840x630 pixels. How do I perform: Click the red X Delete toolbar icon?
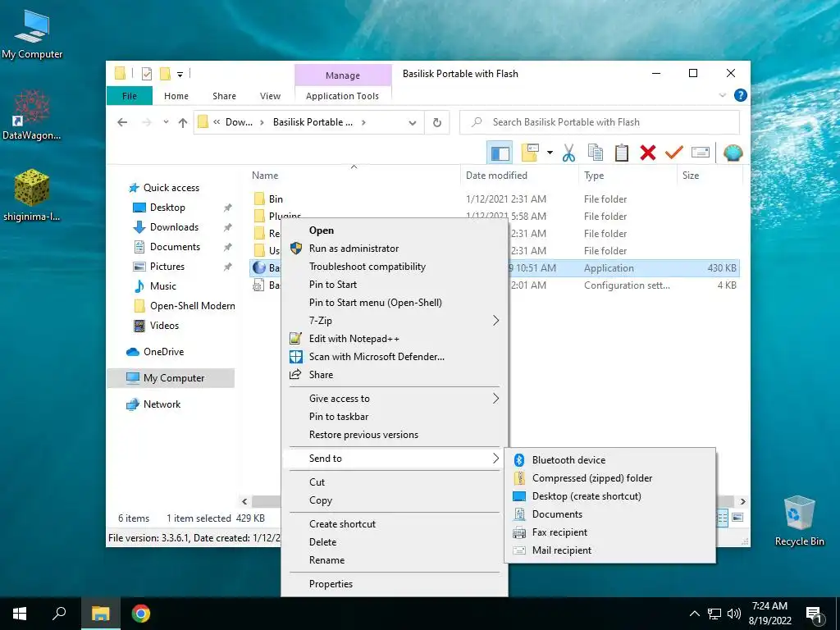click(648, 153)
